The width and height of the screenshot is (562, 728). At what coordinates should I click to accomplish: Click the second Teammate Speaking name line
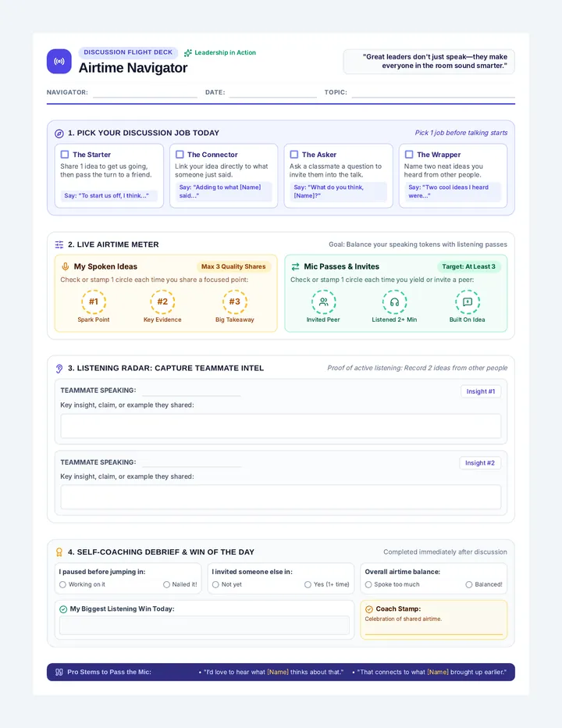[191, 462]
